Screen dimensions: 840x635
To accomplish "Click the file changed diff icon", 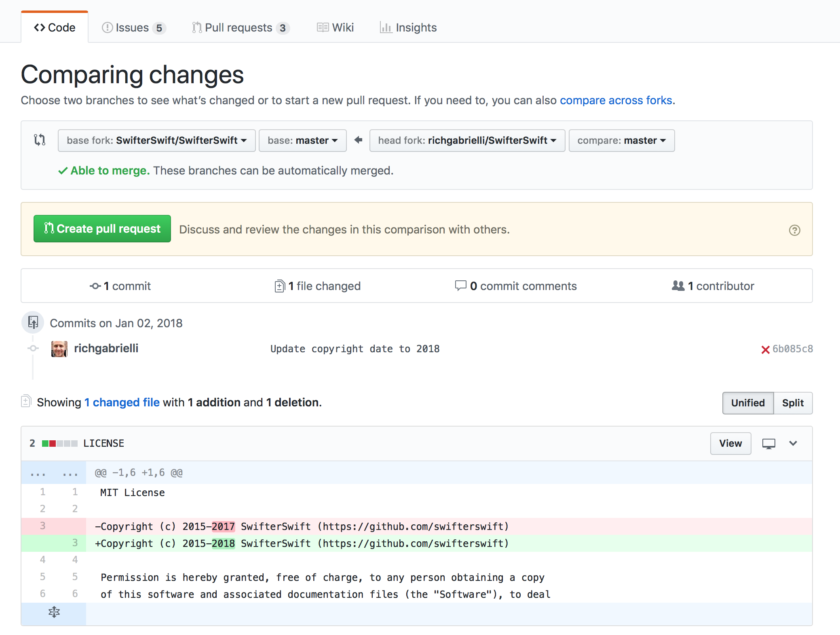I will point(279,286).
